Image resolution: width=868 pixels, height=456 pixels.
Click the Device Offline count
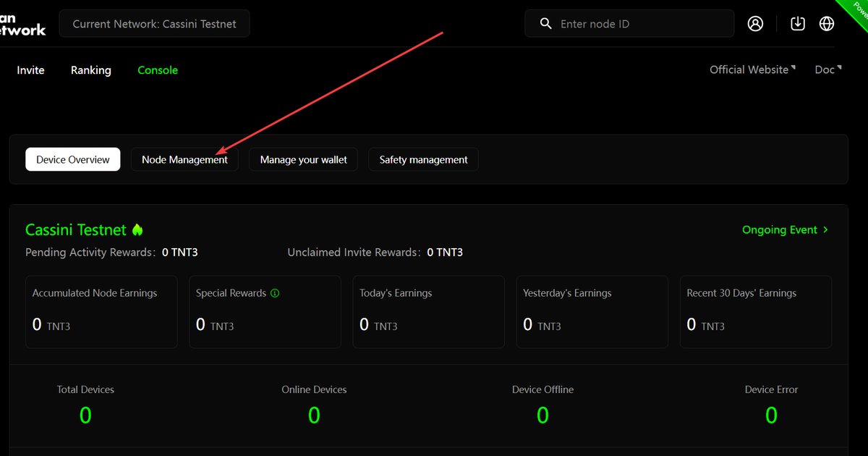click(x=542, y=415)
